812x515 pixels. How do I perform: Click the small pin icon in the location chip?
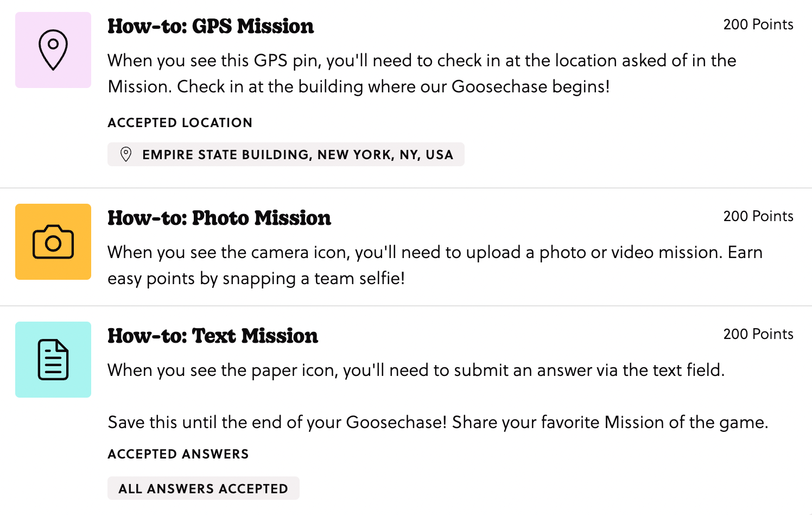tap(126, 154)
